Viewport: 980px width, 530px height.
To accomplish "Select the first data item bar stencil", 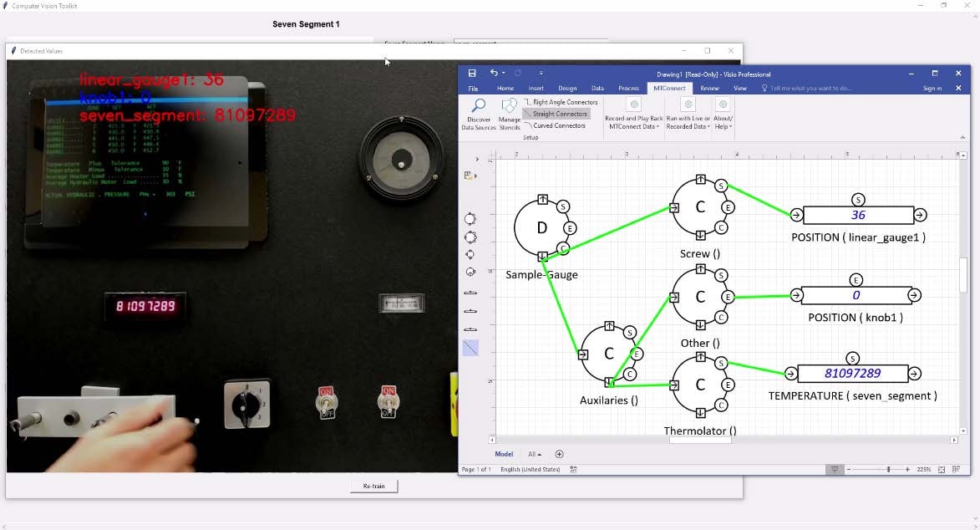I will pos(470,293).
